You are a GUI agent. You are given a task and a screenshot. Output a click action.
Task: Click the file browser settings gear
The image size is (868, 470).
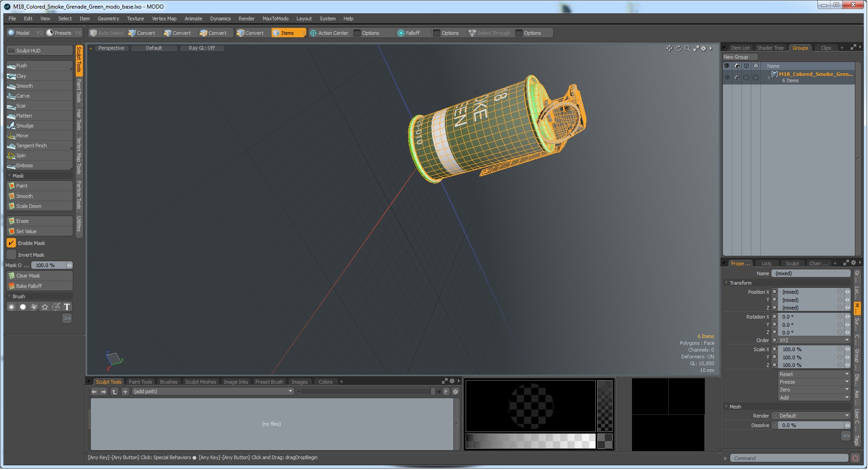456,392
